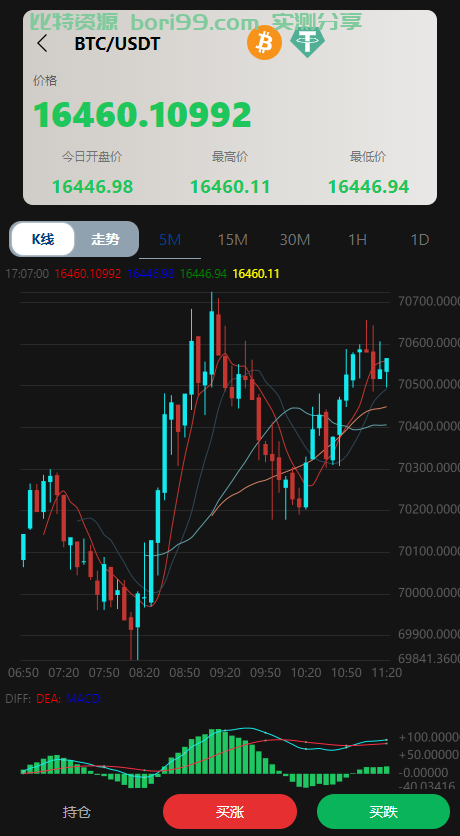Go back using the left arrow icon
The width and height of the screenshot is (460, 836).
43,43
